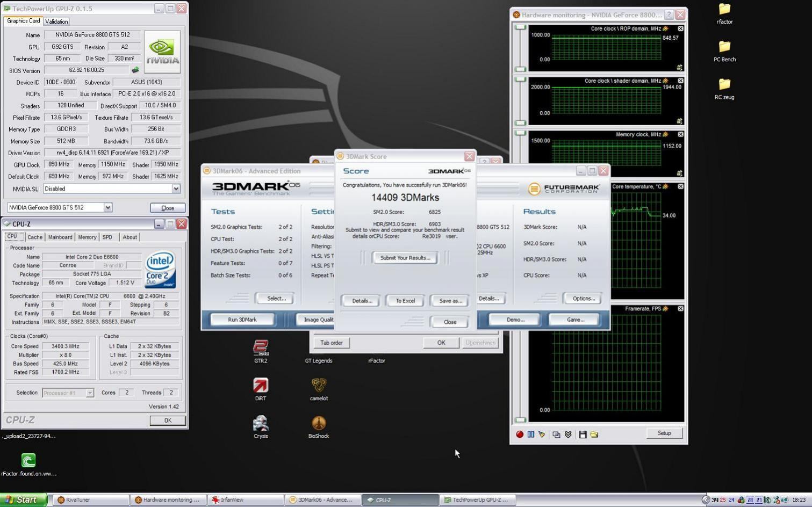Open the Mainboard tab in CPU-Z
This screenshot has height=507, width=812.
tap(60, 237)
